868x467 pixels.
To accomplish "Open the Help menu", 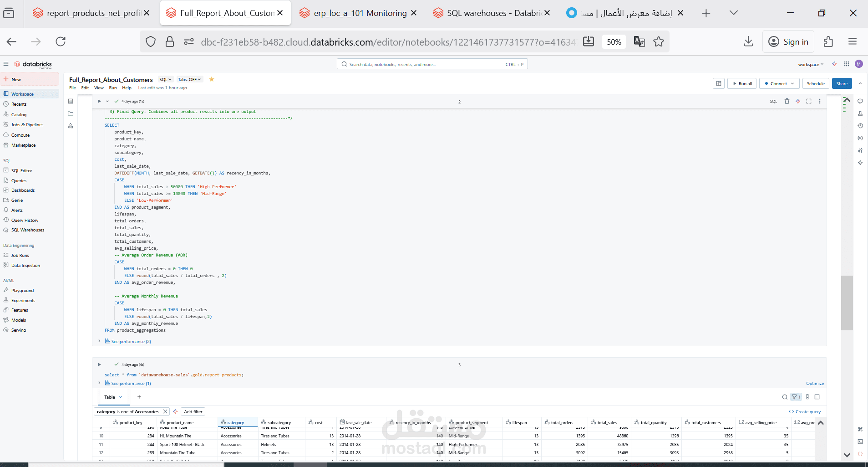I will 127,88.
